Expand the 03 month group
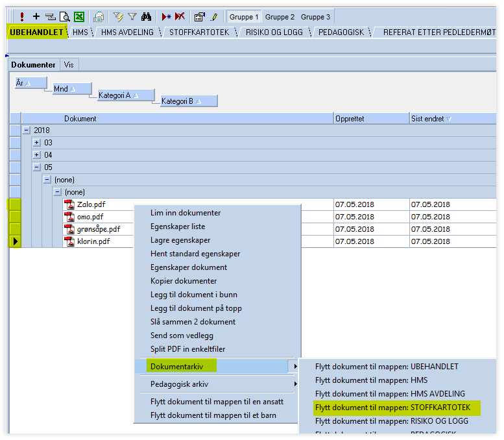 (37, 143)
